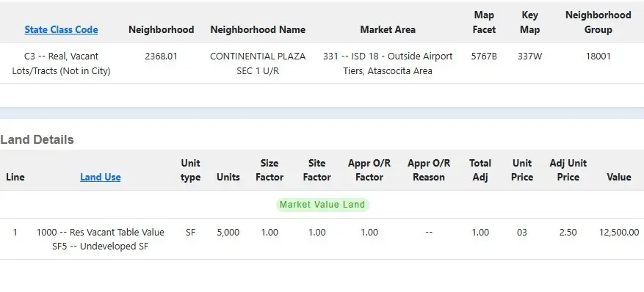
Task: Click the Land Details heading
Action: [x=37, y=140]
